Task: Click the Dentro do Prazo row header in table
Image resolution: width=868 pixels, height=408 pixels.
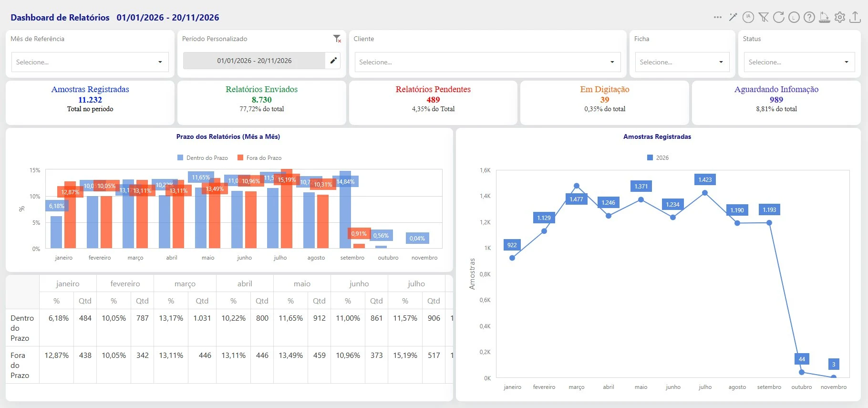Action: point(22,328)
